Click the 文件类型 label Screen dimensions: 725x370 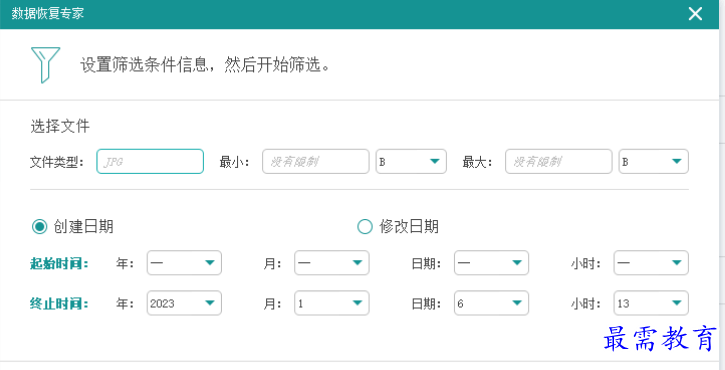point(57,162)
